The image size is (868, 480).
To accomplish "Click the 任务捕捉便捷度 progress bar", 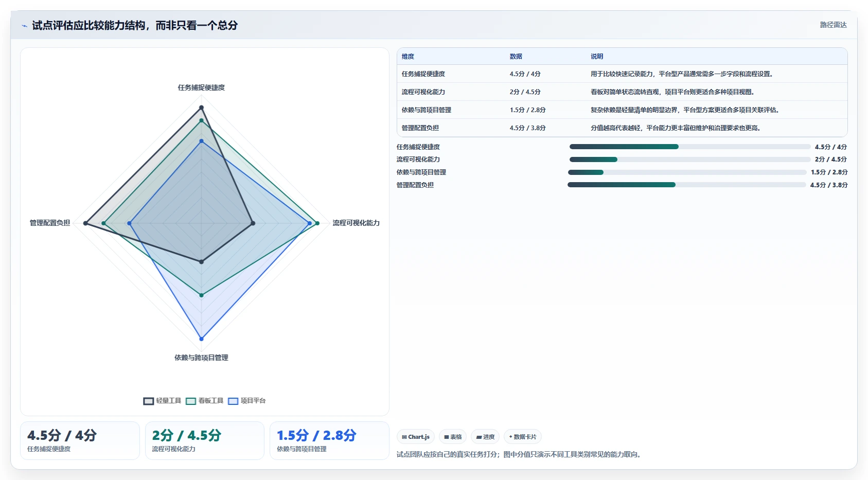I will (x=689, y=147).
